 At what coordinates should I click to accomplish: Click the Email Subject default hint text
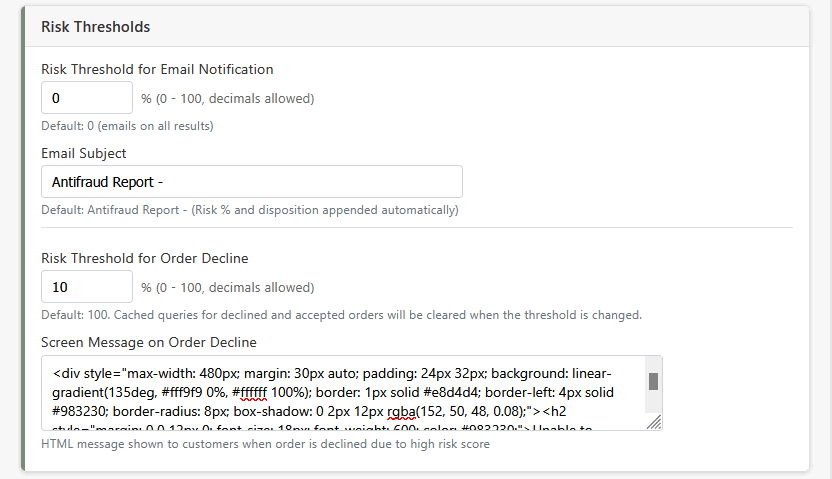click(250, 211)
